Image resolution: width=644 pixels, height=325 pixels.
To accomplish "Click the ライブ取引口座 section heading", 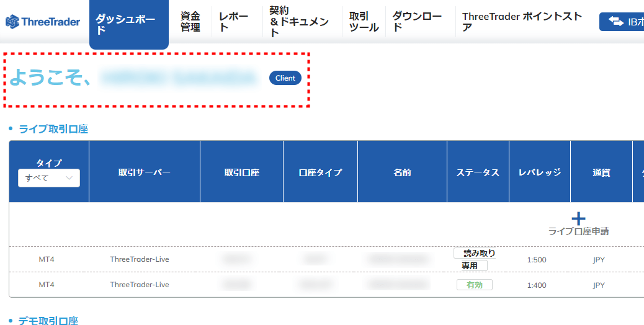I will click(53, 129).
